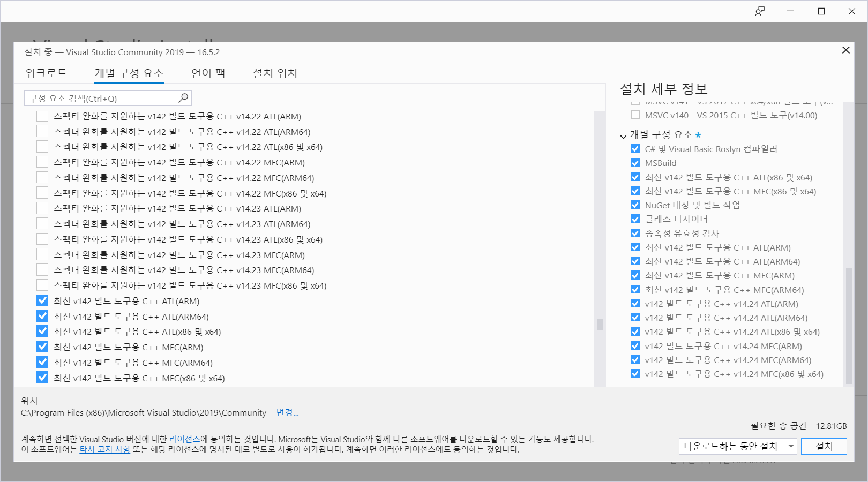Uncheck 최신 v142 MFC(x86 및 x64) in component list
The image size is (868, 482).
(x=42, y=378)
